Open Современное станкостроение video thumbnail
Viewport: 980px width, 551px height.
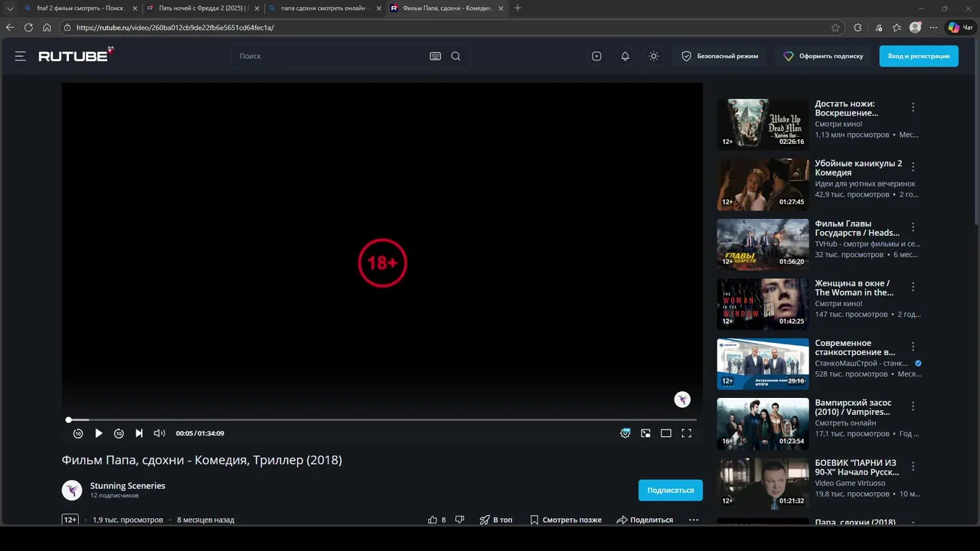click(763, 364)
